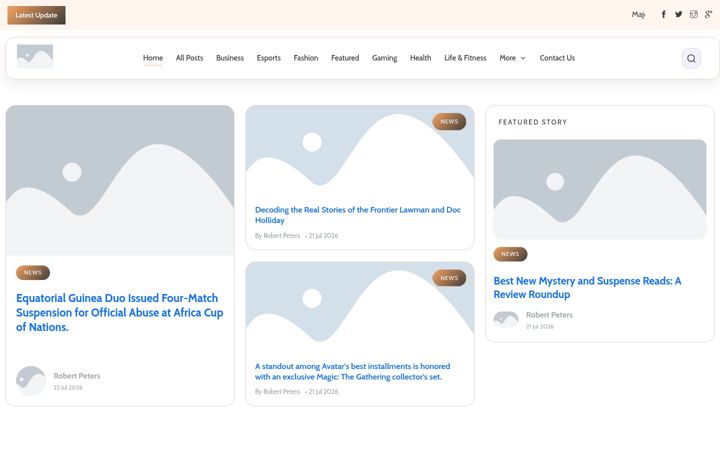Viewport: 720px width, 450px height.
Task: Open Life & Fitness category
Action: (465, 58)
